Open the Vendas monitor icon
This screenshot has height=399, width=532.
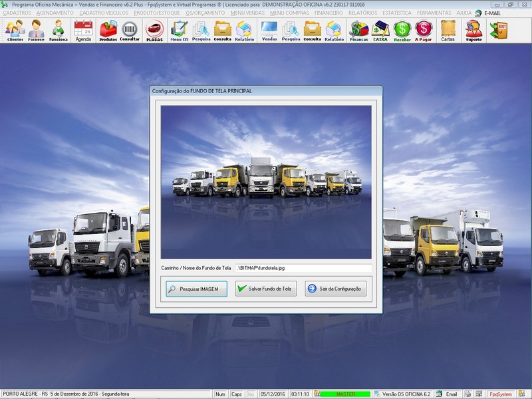point(269,30)
